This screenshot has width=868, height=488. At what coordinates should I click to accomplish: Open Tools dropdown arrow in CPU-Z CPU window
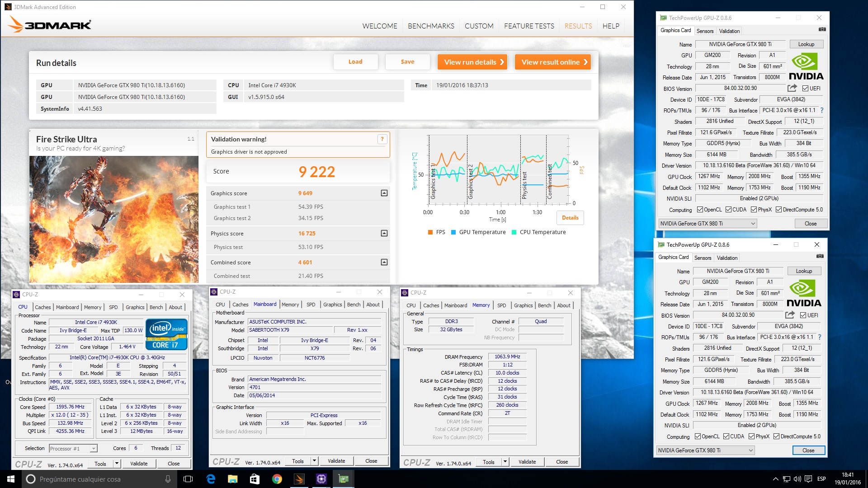point(117,464)
